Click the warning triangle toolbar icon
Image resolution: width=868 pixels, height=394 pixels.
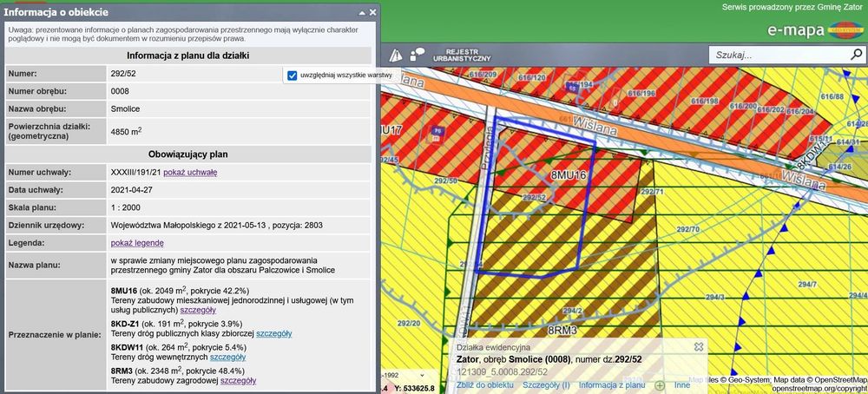pos(396,55)
